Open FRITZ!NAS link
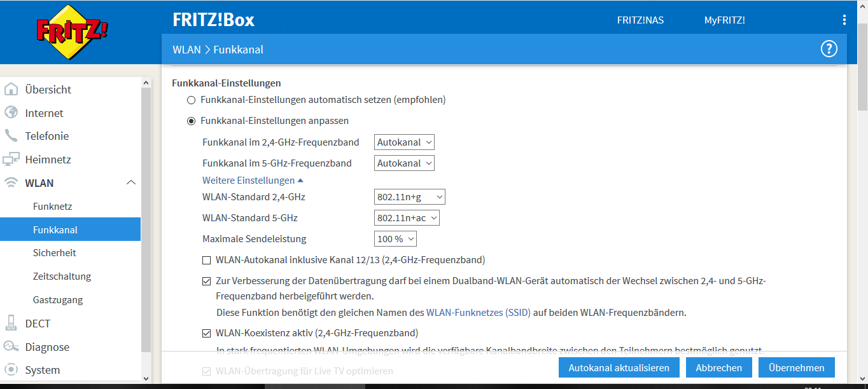This screenshot has width=868, height=389. tap(640, 20)
